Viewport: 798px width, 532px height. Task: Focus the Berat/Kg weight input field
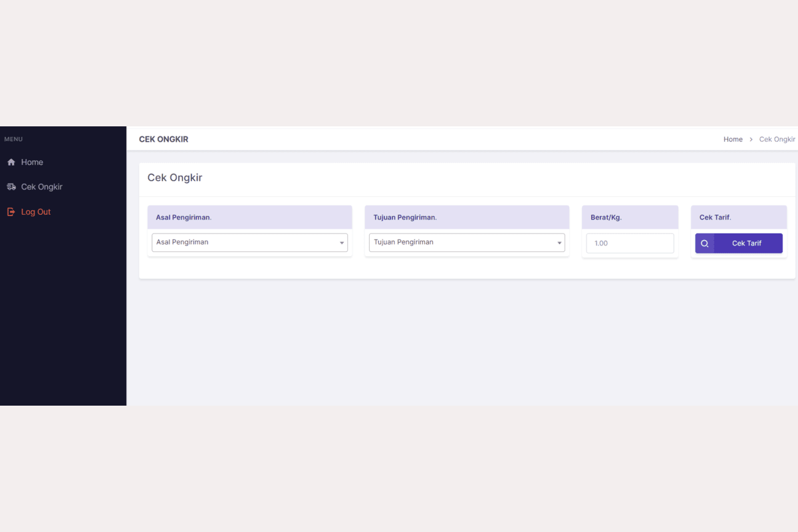tap(630, 243)
